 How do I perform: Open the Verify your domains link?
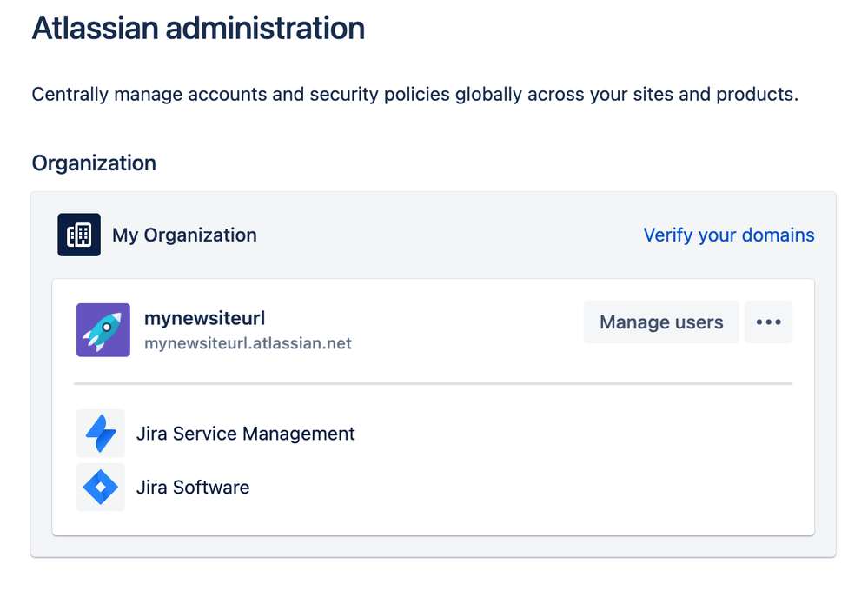point(728,235)
